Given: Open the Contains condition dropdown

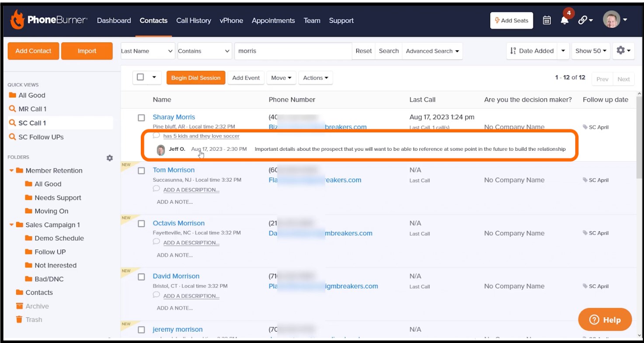Looking at the screenshot, I should tap(204, 51).
